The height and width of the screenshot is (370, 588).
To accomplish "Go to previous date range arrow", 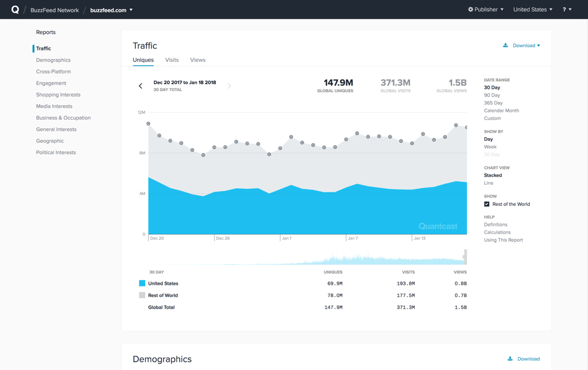I will [141, 86].
